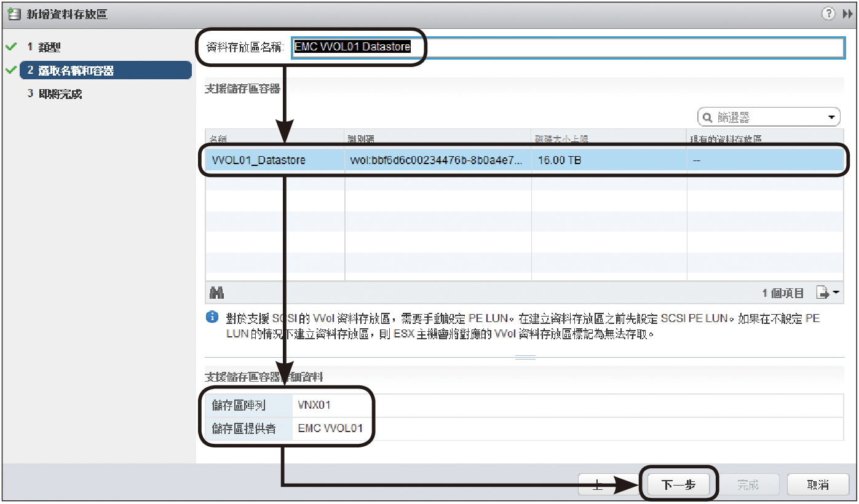Click the disabled 完成 button
Viewport: 859px width, 504px height.
[748, 485]
